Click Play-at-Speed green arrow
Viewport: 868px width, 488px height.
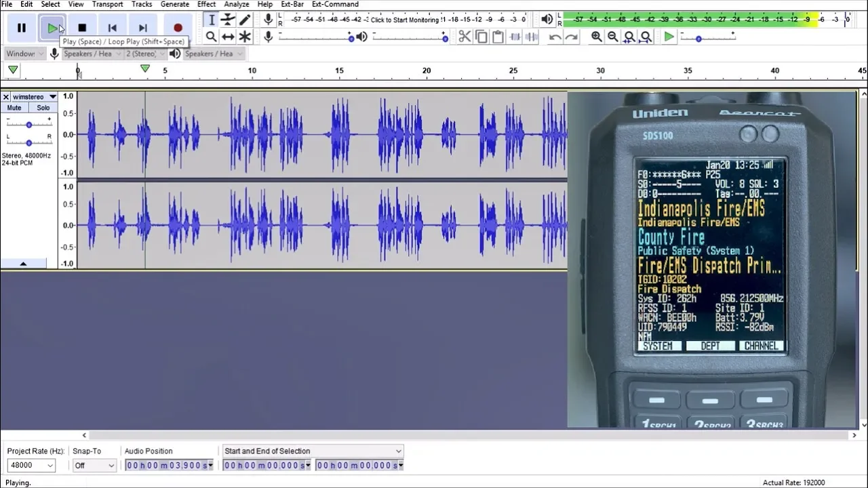point(669,37)
